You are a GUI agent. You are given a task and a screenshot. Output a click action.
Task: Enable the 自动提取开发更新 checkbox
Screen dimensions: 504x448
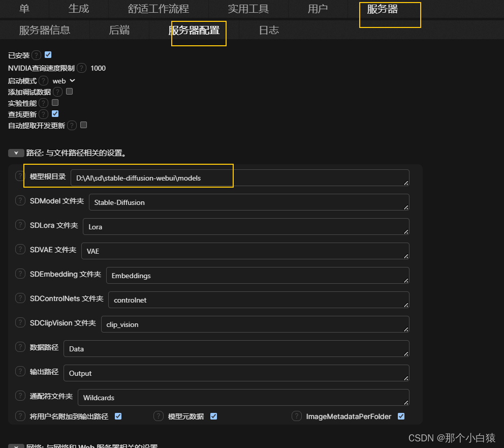[x=83, y=125]
